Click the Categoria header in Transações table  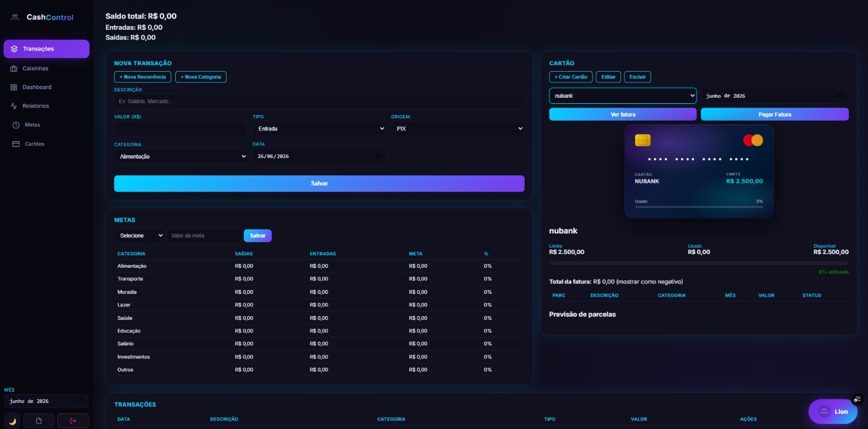pos(391,419)
